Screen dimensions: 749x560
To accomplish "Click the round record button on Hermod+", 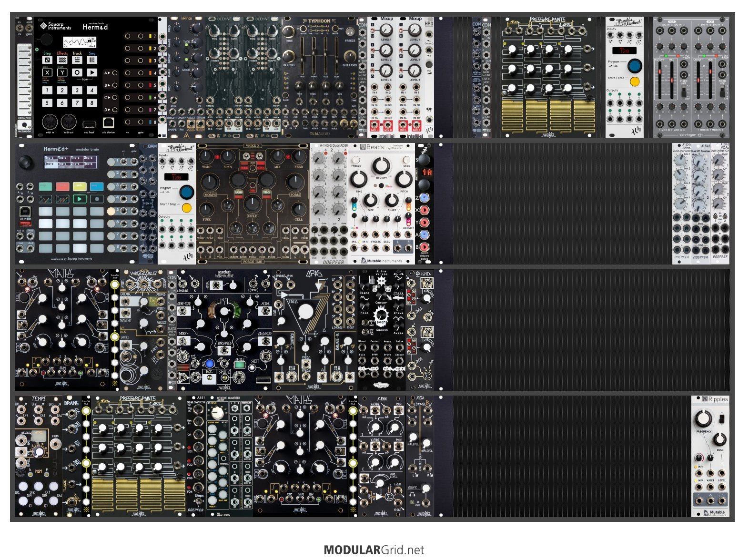I will [97, 199].
